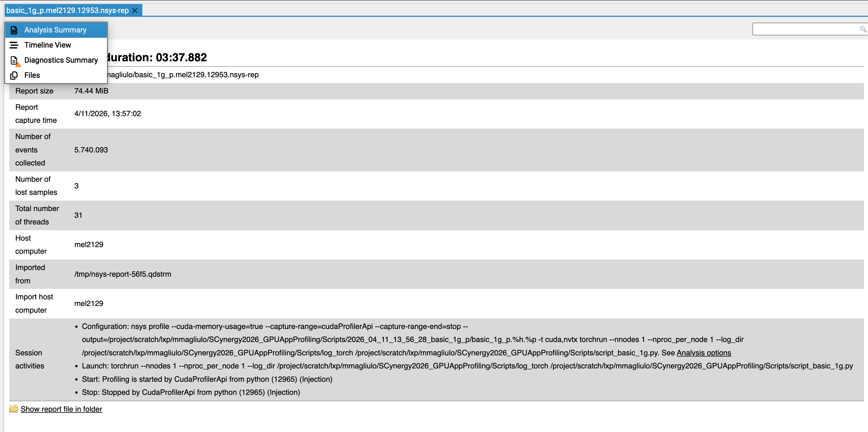This screenshot has width=868, height=432.
Task: Click the duration 03:37.882 heading
Action: pyautogui.click(x=157, y=57)
